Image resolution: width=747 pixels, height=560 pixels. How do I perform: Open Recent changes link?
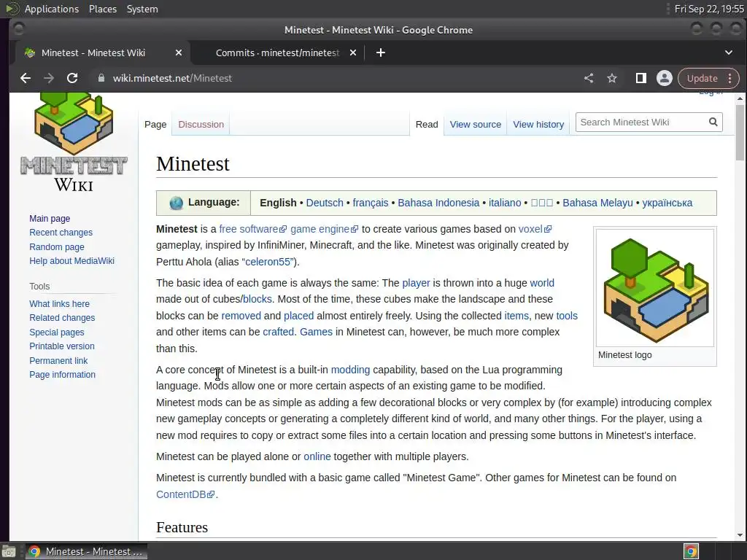tap(61, 233)
